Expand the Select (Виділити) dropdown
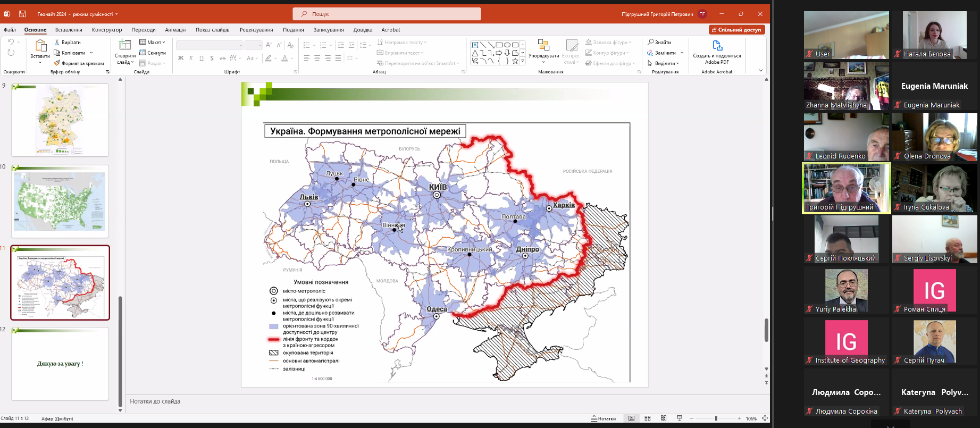980x428 pixels. (x=664, y=63)
